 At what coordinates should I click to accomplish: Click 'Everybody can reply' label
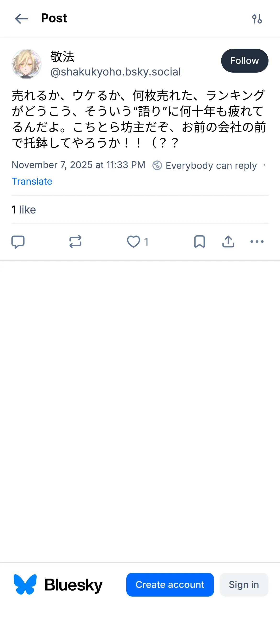click(x=211, y=166)
